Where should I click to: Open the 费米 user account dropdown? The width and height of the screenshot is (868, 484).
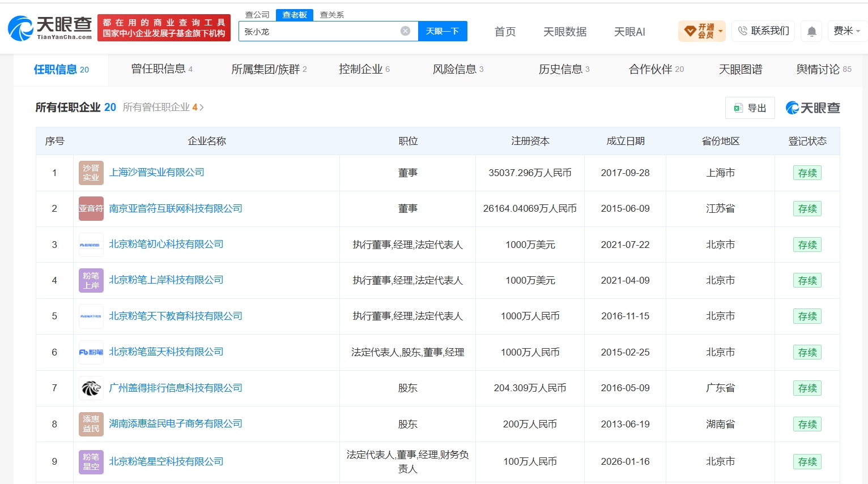(846, 31)
